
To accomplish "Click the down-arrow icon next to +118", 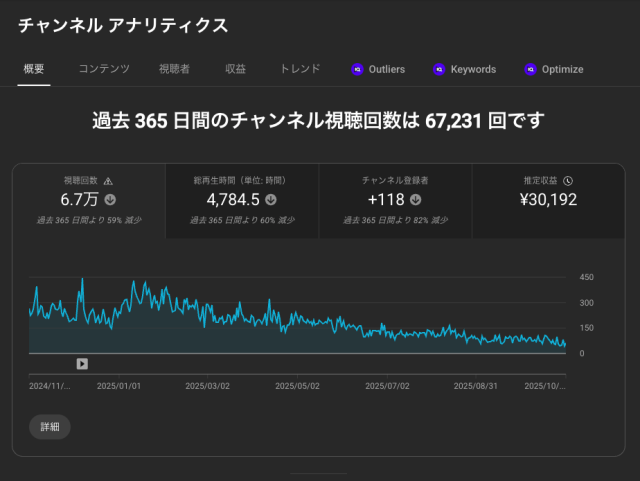I will pyautogui.click(x=415, y=199).
